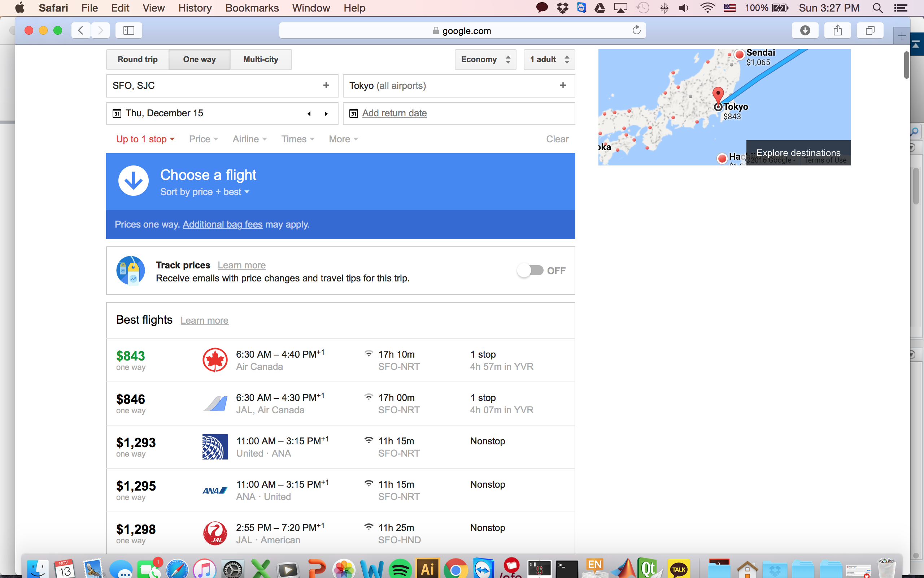924x578 pixels.
Task: Open the Sort by price + best menu
Action: 205,192
